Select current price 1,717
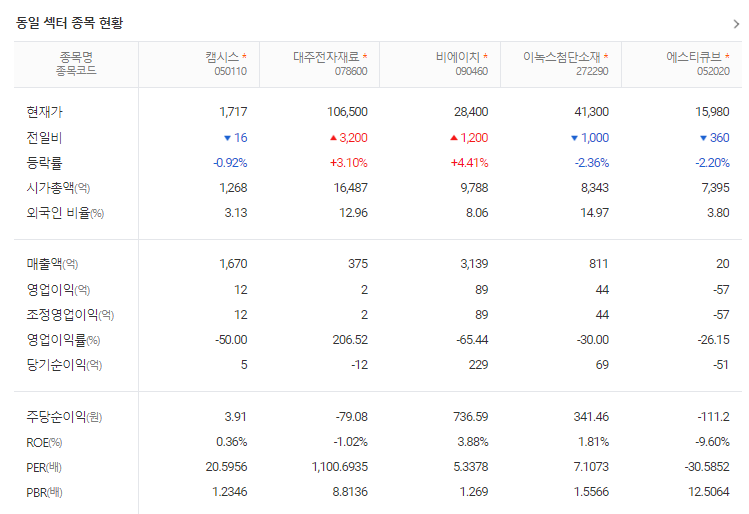The width and height of the screenshot is (749, 514). point(233,112)
